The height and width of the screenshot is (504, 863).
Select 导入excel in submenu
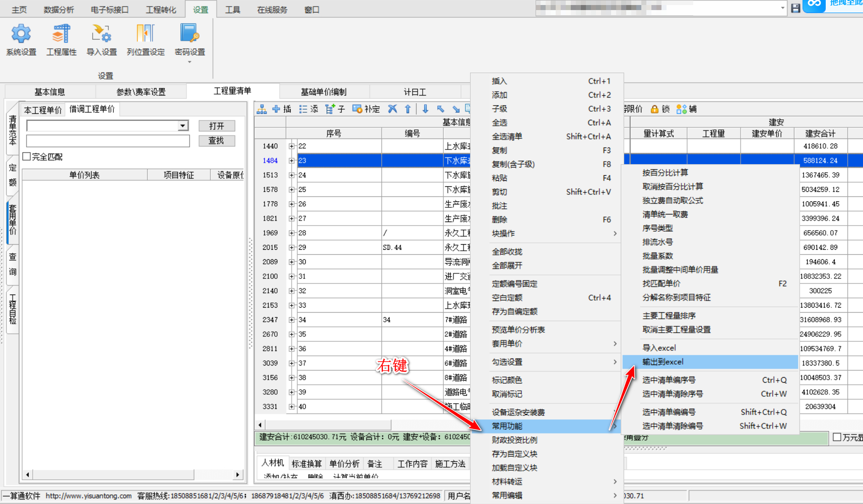coord(710,348)
